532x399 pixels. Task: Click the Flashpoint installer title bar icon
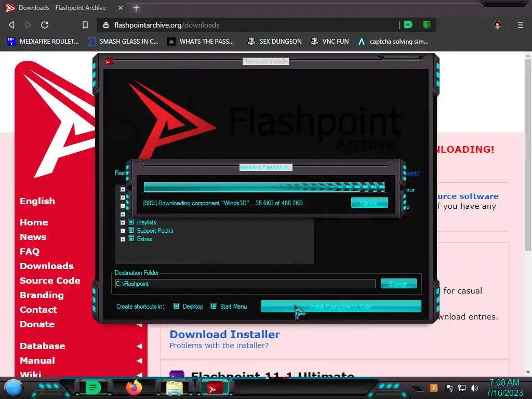coord(109,61)
